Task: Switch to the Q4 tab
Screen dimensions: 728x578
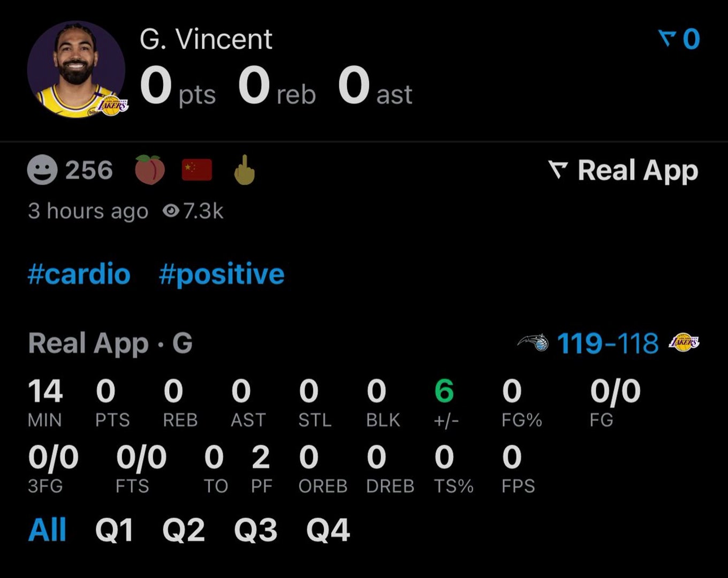Action: [x=328, y=530]
